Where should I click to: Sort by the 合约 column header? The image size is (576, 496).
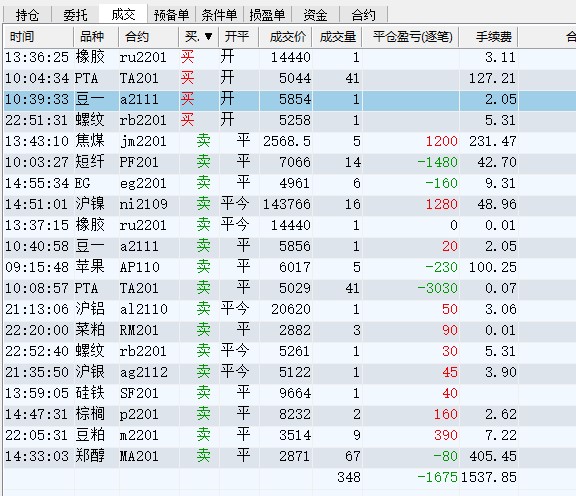149,36
